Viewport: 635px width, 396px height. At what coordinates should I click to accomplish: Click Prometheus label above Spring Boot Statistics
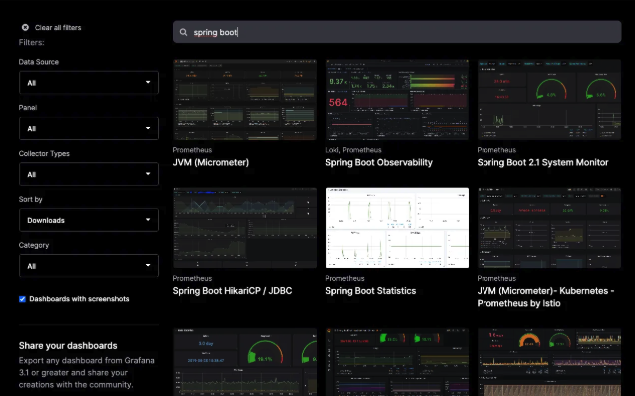tap(345, 279)
